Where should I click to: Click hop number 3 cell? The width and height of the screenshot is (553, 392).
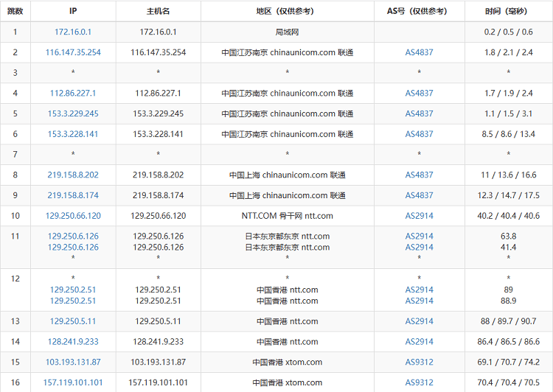[x=15, y=73]
